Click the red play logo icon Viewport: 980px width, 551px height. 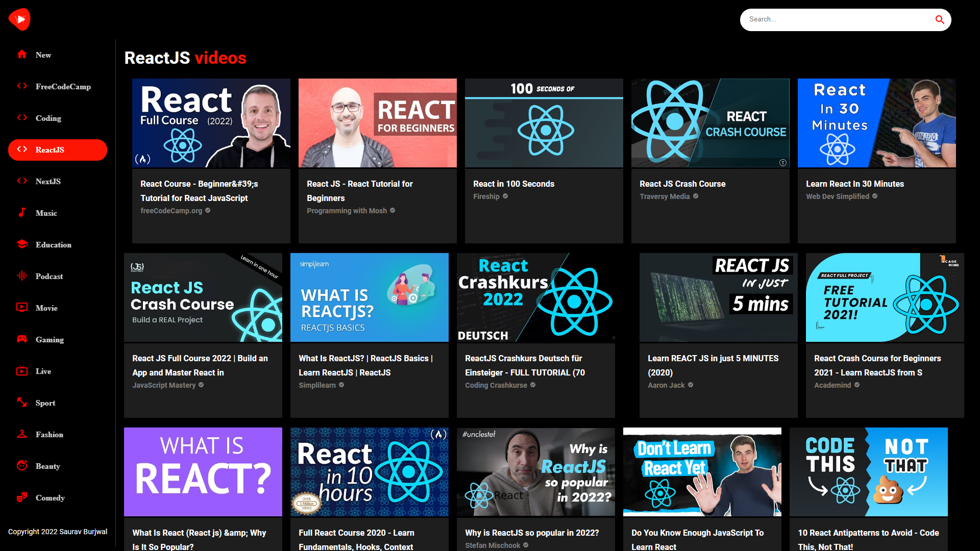tap(19, 19)
